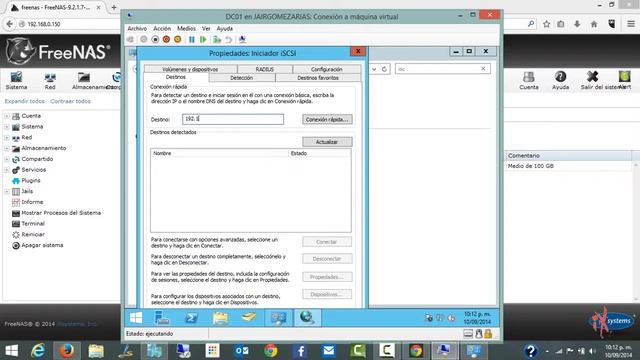Expand the Red tree node
Image resolution: width=640 pixels, height=360 pixels.
[7, 138]
